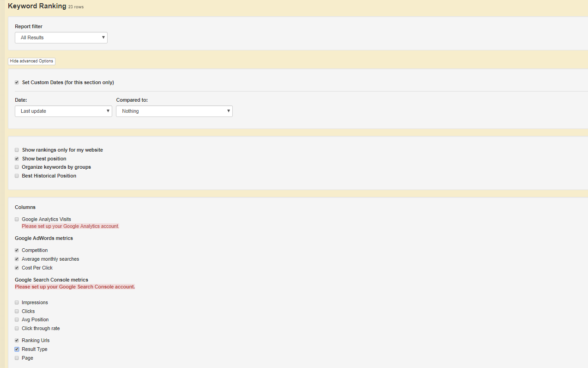Tick the Google Analytics Visits checkbox
Viewport: 588px width, 368px height.
17,220
